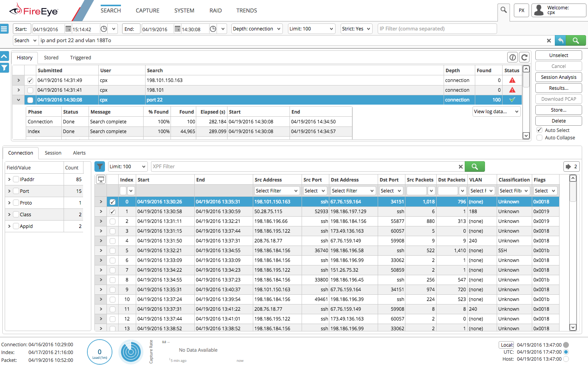Click the arrow button labeled 2
Viewport: 588px width, 365px height.
(x=572, y=167)
